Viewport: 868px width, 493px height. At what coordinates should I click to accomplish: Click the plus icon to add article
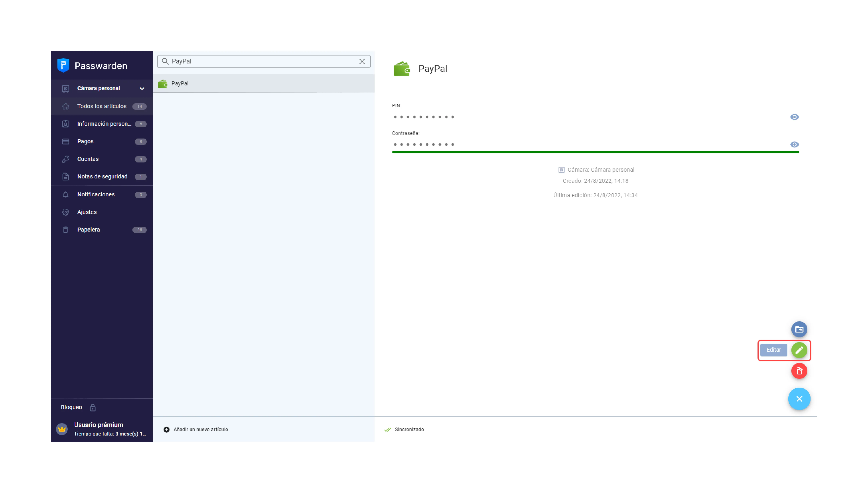(166, 429)
